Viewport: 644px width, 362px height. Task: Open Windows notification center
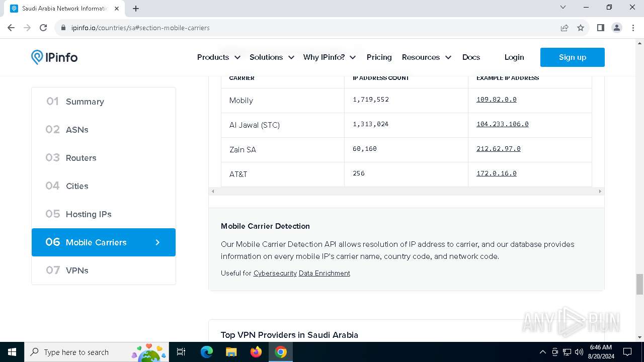pos(627,352)
